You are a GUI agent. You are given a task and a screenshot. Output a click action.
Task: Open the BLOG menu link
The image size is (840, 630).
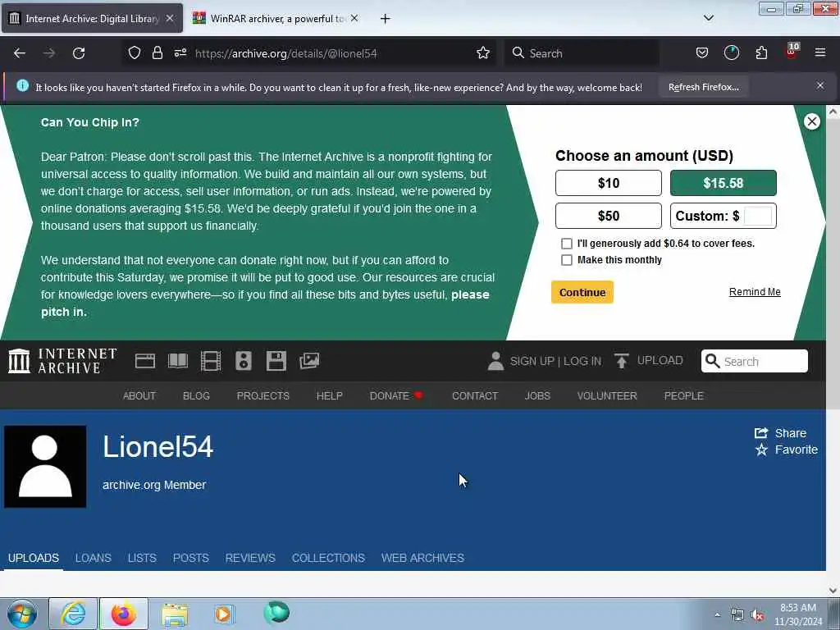196,396
